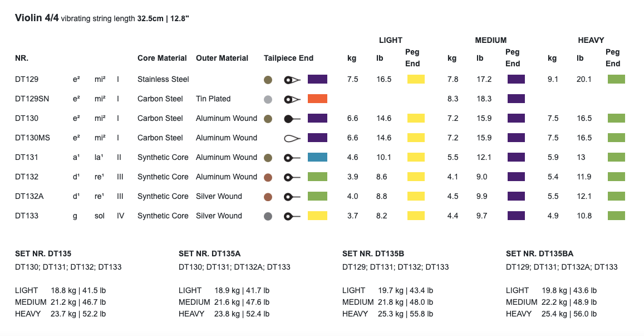
Task: Click the DT133 ball-end string icon
Action: click(x=292, y=216)
